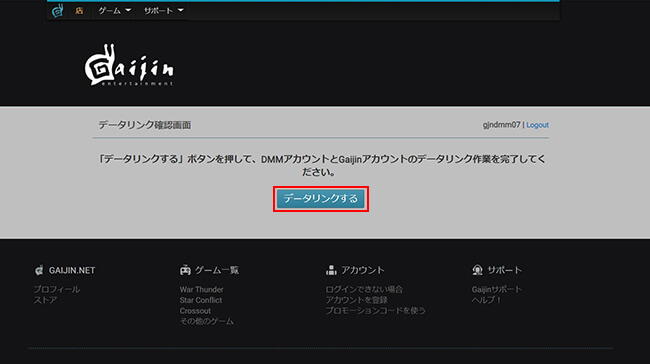
Task: Click the gamepad icon beside ゲーム一覧
Action: coord(185,270)
